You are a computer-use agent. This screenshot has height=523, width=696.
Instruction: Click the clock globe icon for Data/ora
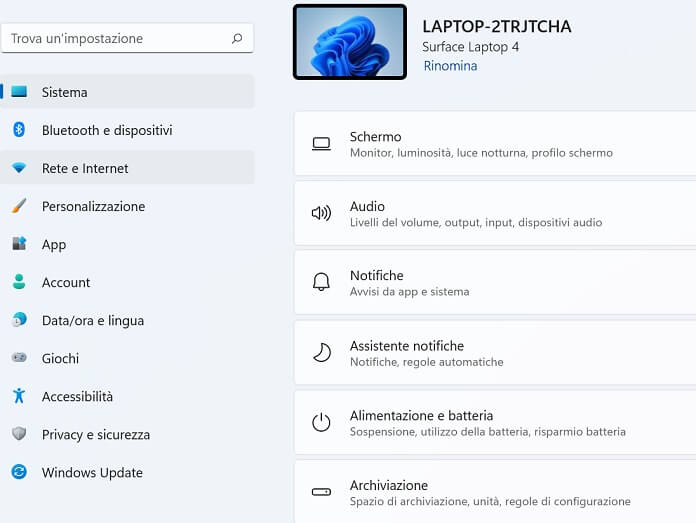click(19, 320)
